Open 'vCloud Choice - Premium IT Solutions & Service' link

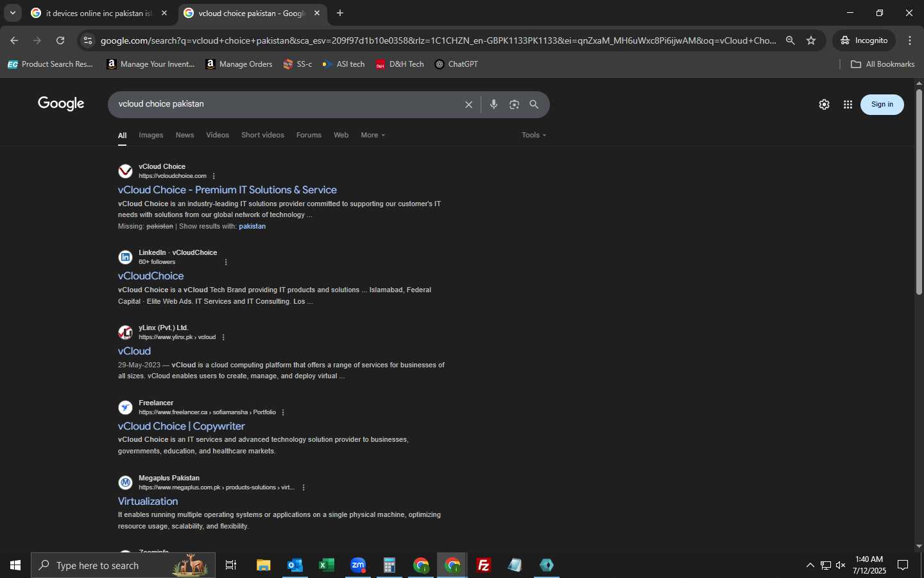[227, 190]
